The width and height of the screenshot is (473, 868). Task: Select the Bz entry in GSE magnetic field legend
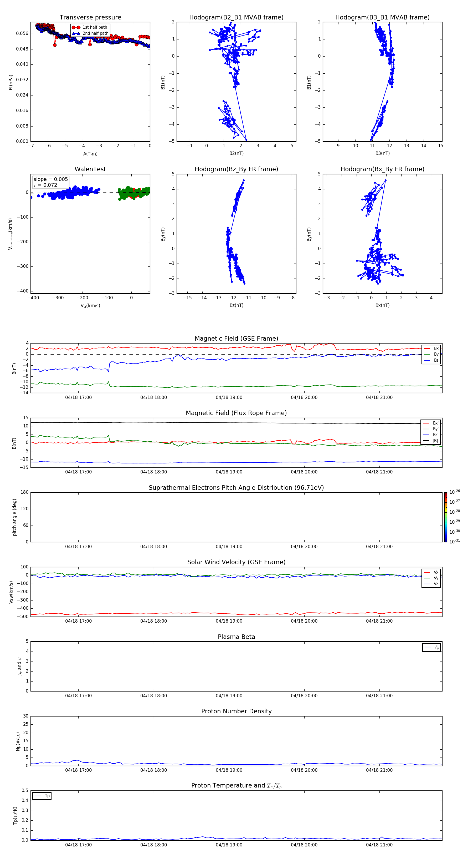coord(431,360)
